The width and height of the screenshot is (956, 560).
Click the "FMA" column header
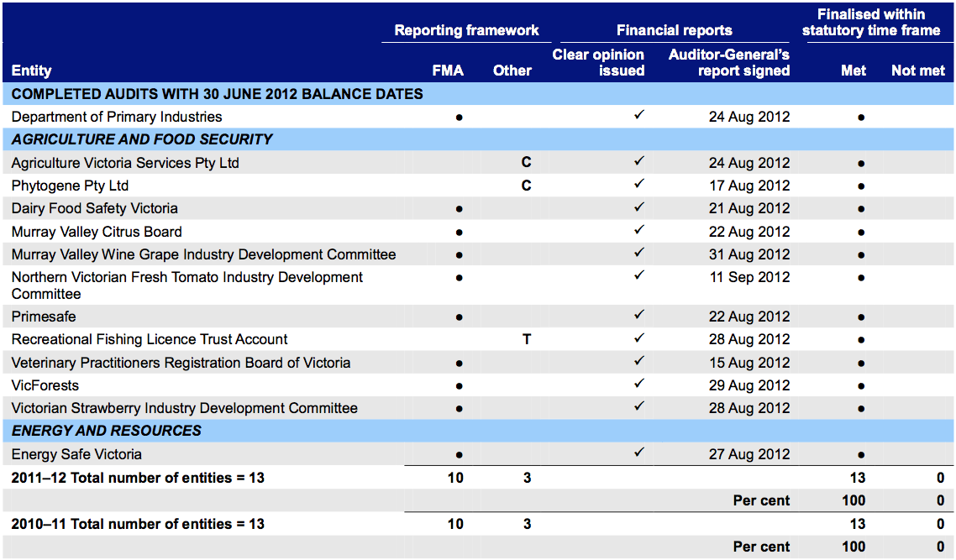click(448, 71)
